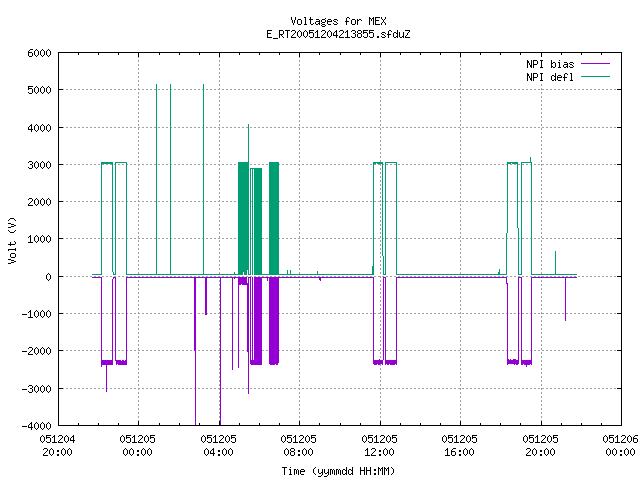Click the x-axis time label '12:00'
This screenshot has width=640, height=480.
coord(379,452)
